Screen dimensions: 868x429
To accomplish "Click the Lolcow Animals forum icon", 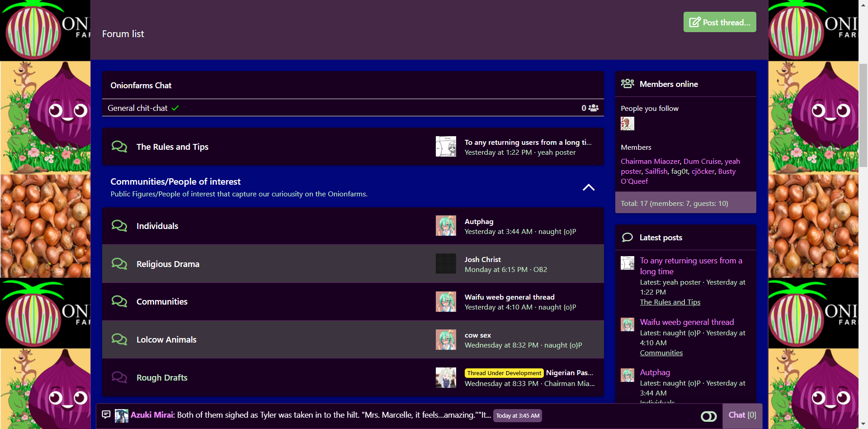I will pyautogui.click(x=119, y=339).
